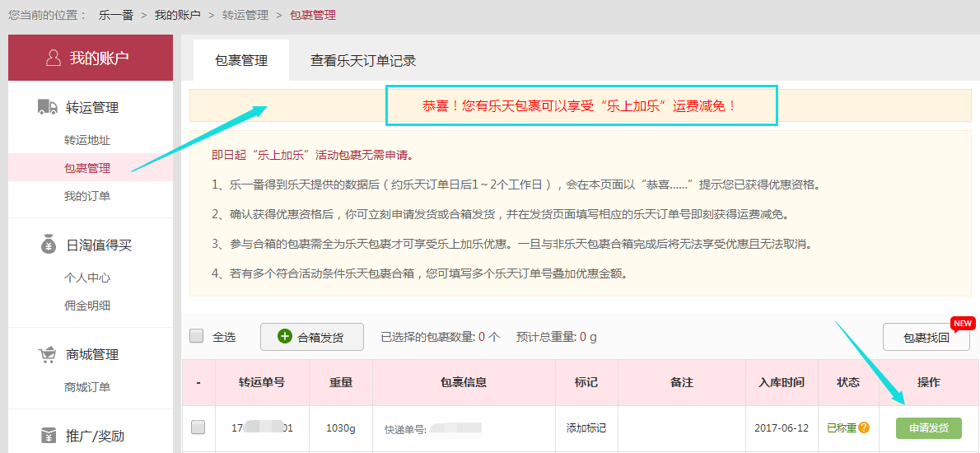Open 转运地址 in the sidebar
This screenshot has height=453, width=980.
(x=87, y=140)
